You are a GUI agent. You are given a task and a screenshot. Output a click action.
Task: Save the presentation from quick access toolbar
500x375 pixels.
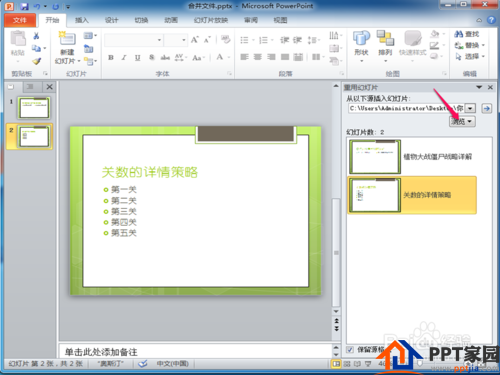[x=24, y=6]
